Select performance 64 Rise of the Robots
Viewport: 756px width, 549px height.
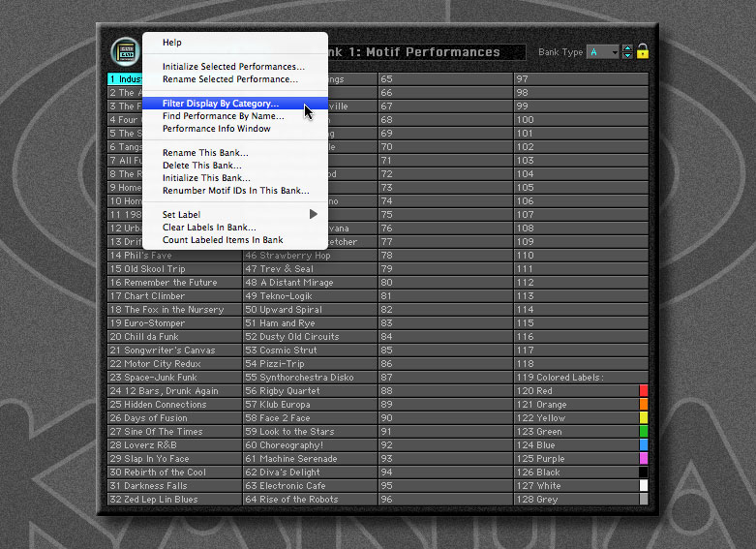310,500
